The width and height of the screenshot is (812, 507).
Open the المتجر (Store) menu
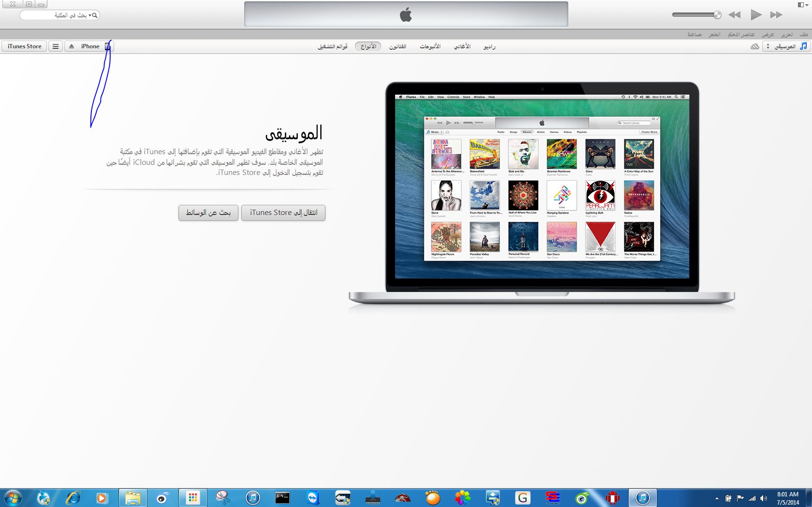tap(714, 34)
